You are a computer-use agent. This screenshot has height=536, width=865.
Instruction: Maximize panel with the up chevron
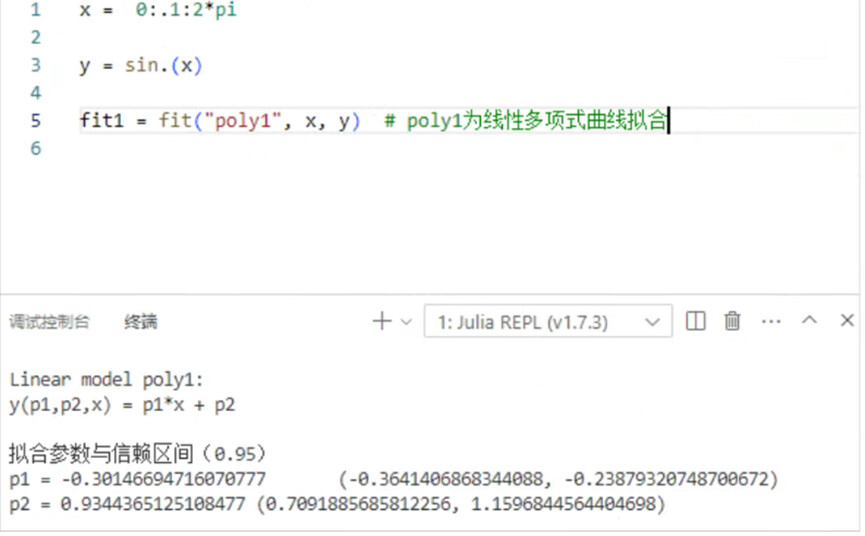click(809, 320)
